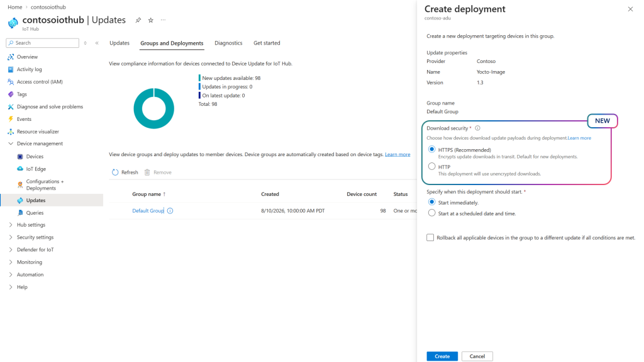Open the more options ellipsis in header
The height and width of the screenshot is (362, 644).
click(163, 20)
